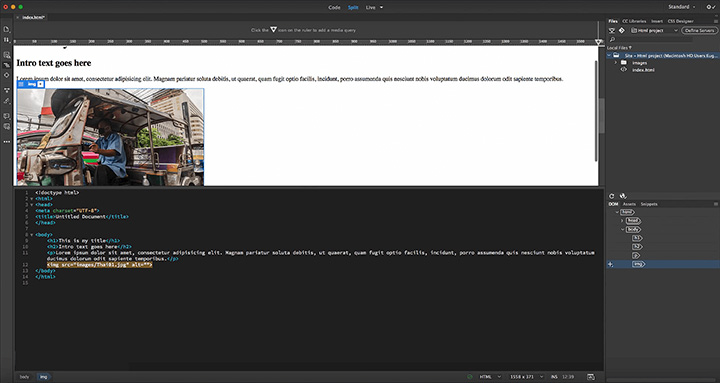Switch to Code view

[x=334, y=7]
